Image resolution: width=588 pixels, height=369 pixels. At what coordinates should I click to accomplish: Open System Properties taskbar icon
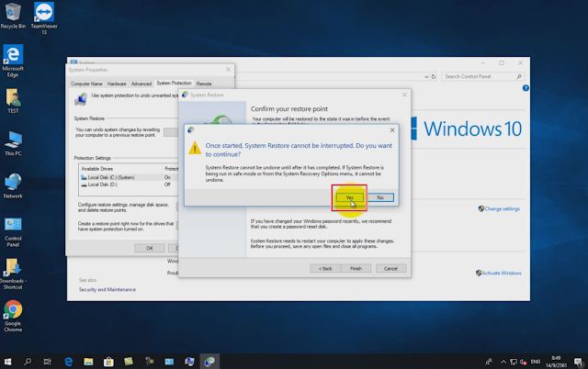189,362
